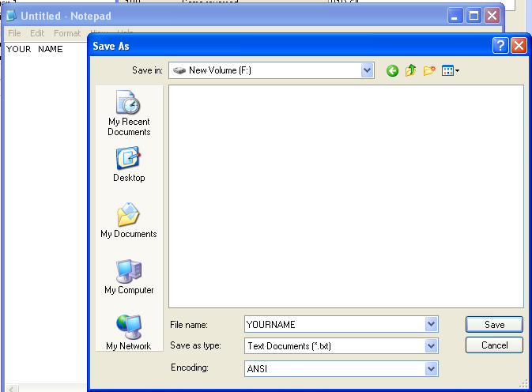532x392 pixels.
Task: Open the File menu in Notepad
Action: click(14, 33)
